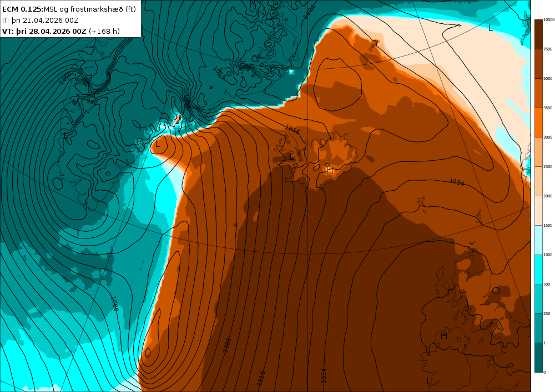Select the 1500–2000 ft cream legend swatch
Image resolution: width=555 pixels, height=392 pixels.
coord(538,210)
